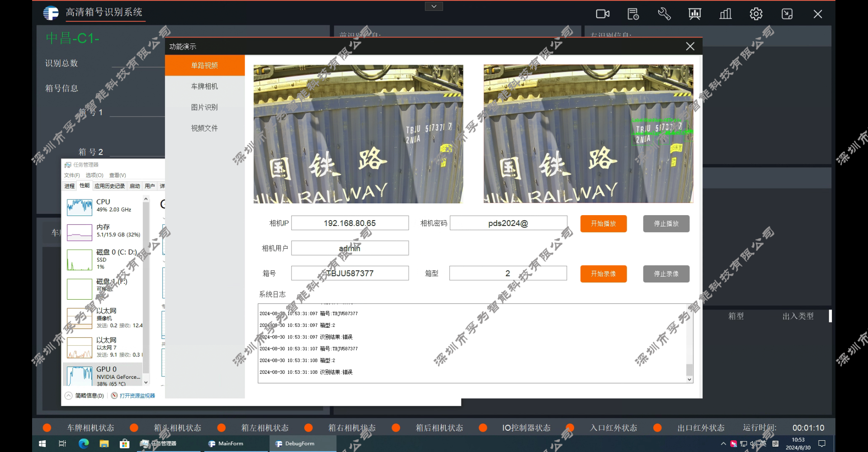
Task: Open the bar chart statistics icon
Action: tap(726, 14)
